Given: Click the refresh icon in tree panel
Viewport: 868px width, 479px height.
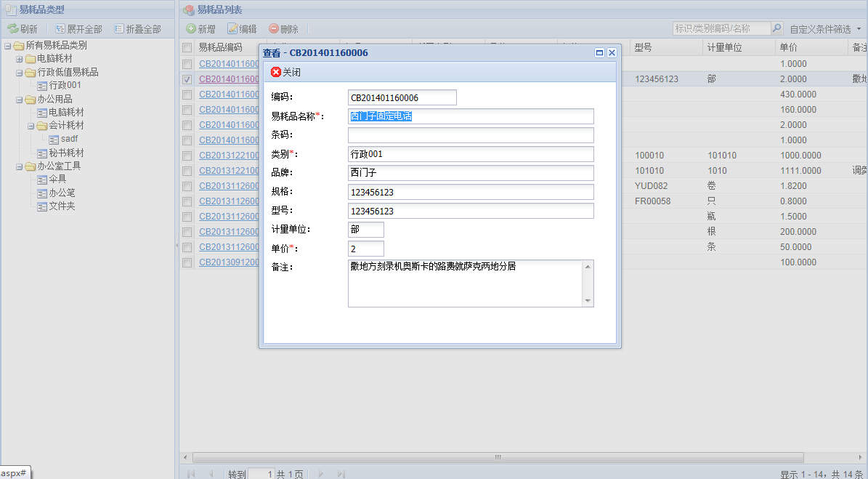Looking at the screenshot, I should pyautogui.click(x=13, y=29).
